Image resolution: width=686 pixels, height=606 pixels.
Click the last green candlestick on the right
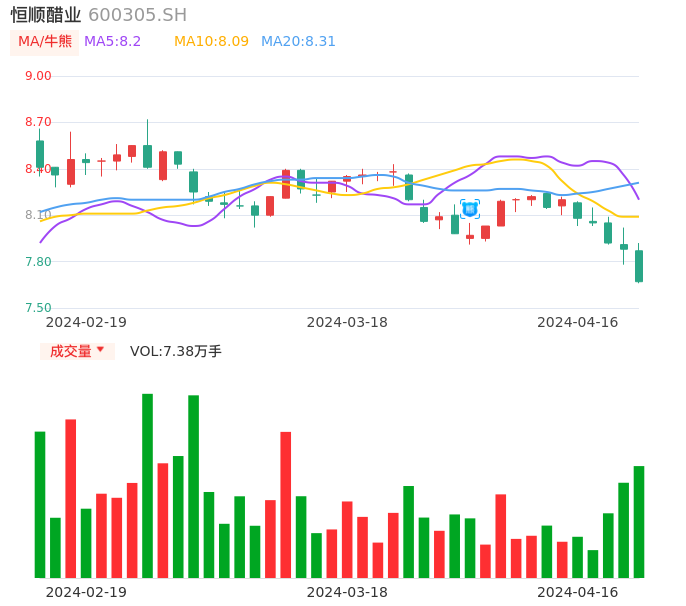[x=638, y=266]
